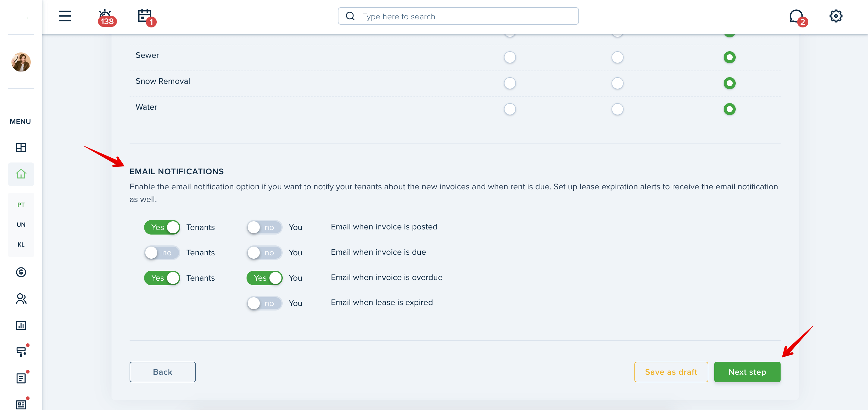Viewport: 868px width, 410px height.
Task: Open the reports chart icon in sidebar
Action: coord(21,325)
